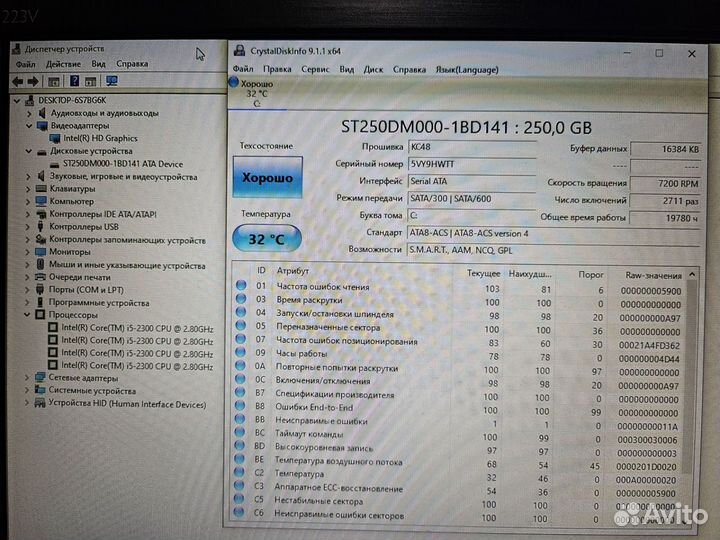Viewport: 720px width, 540px height.
Task: Open the Сервис menu in CrystalDiskInfo
Action: coord(315,69)
